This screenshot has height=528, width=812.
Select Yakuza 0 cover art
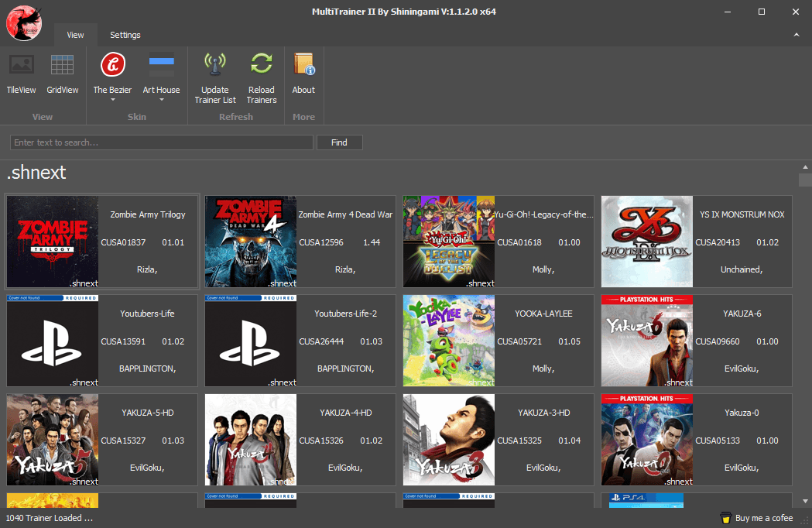pos(647,440)
